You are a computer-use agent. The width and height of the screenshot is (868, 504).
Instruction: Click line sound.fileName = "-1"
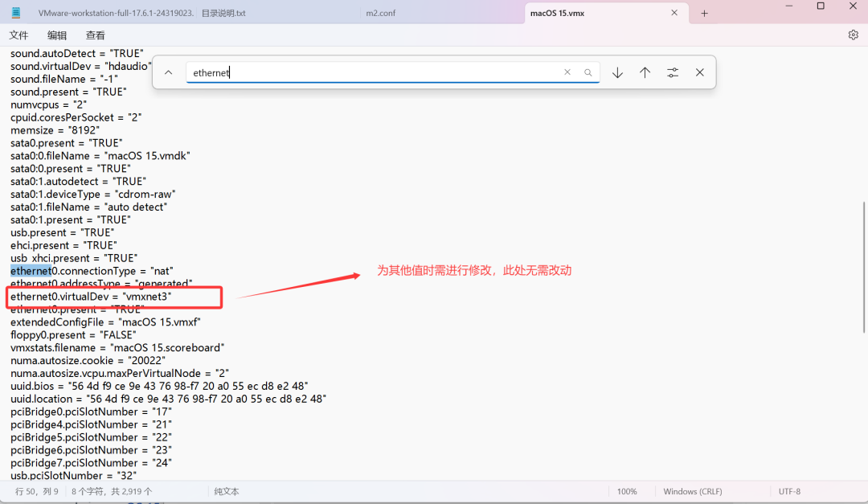(64, 80)
